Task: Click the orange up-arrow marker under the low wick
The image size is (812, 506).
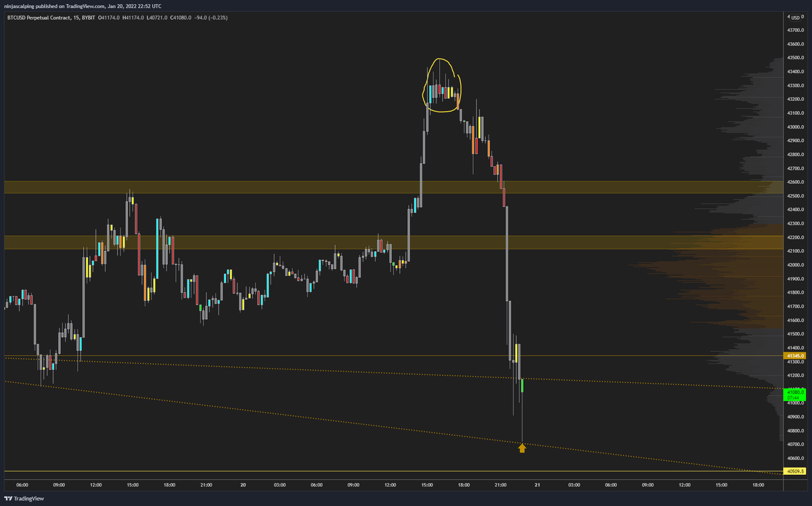Action: click(522, 448)
